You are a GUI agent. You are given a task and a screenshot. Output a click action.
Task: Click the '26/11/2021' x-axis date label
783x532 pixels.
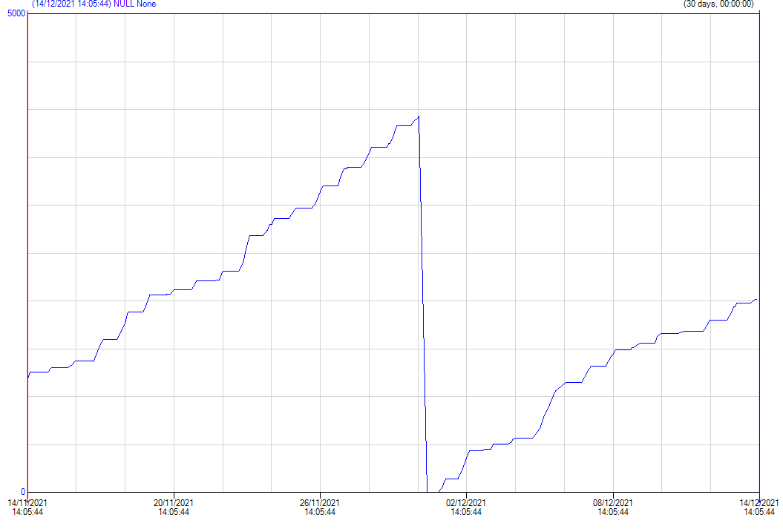320,502
